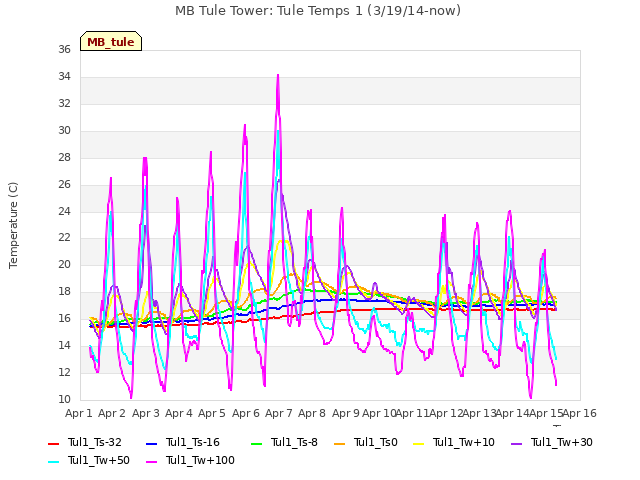Click the 22 y-axis tick label

64,238
